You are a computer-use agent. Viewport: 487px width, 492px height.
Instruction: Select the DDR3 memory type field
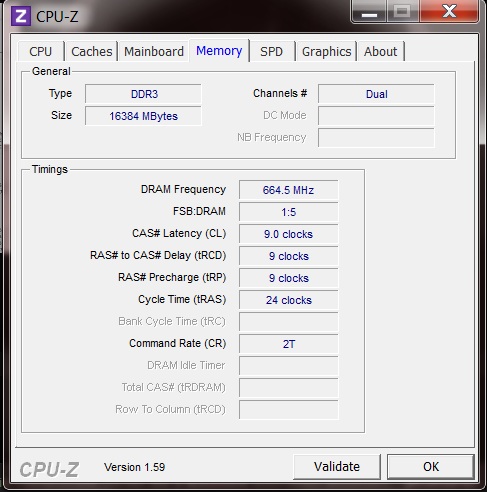pos(143,94)
